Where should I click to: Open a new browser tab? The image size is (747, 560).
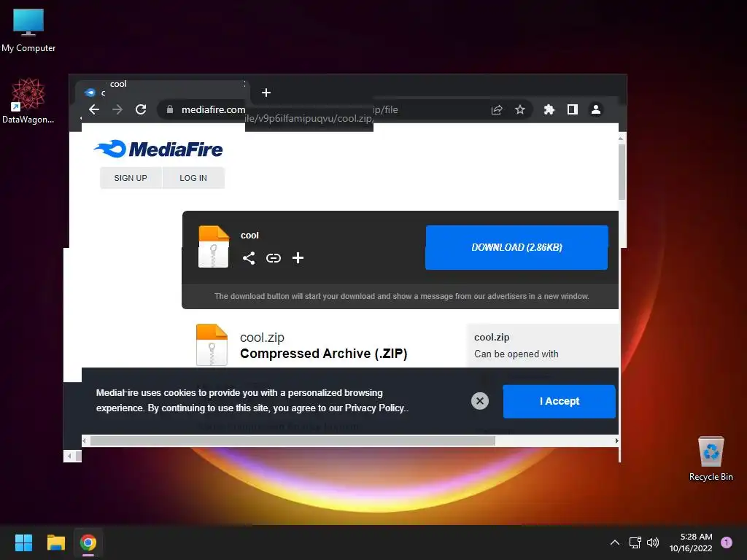click(266, 93)
